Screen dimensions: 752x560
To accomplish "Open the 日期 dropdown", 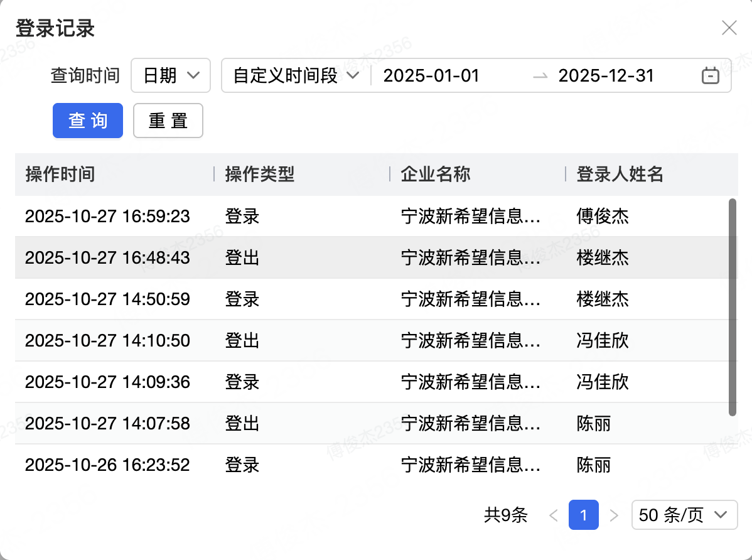I will 171,76.
